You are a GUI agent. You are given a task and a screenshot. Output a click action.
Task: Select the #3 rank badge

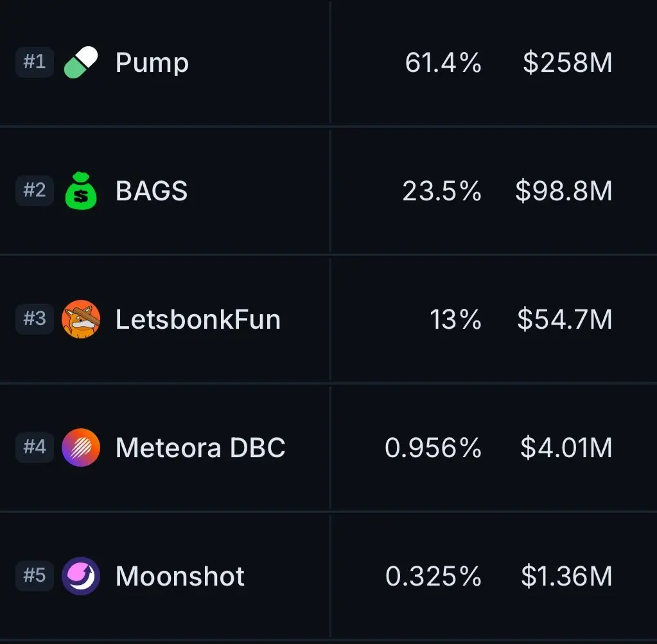35,319
